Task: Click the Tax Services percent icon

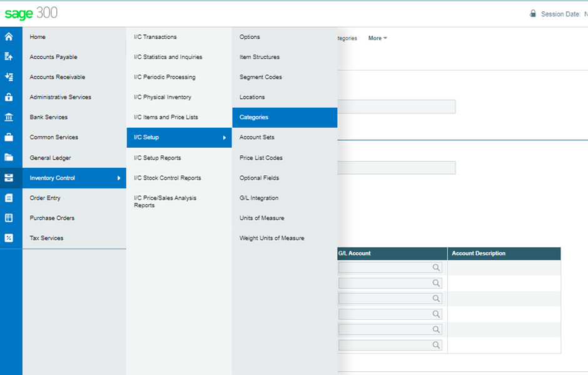Action: tap(9, 238)
